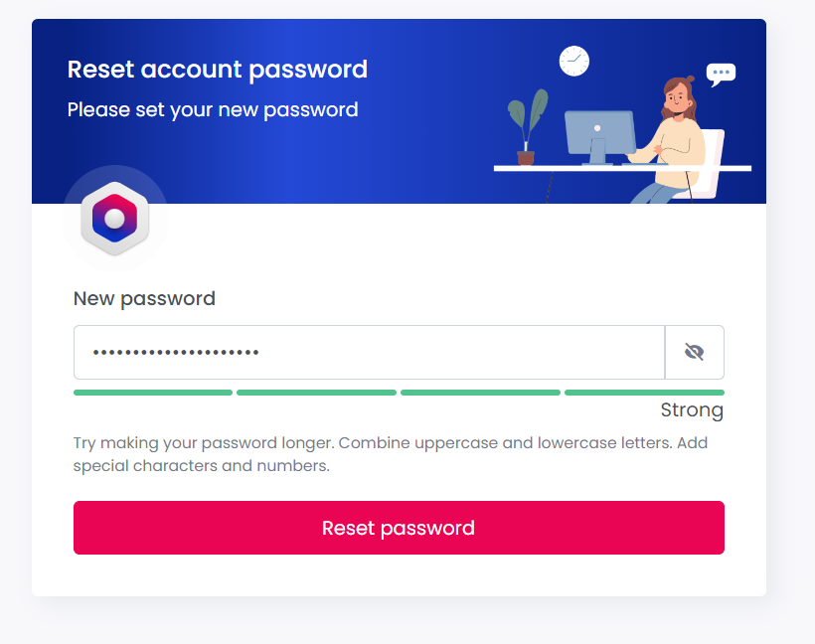Viewport: 815px width, 644px height.
Task: Click the computer monitor illustration
Action: tap(599, 134)
